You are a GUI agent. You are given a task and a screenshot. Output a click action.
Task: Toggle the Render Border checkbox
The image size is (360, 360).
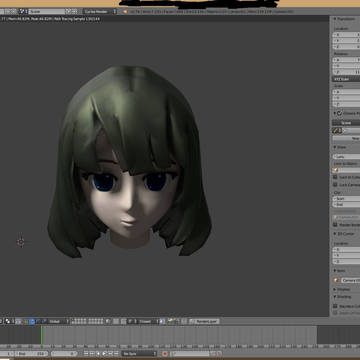(336, 225)
